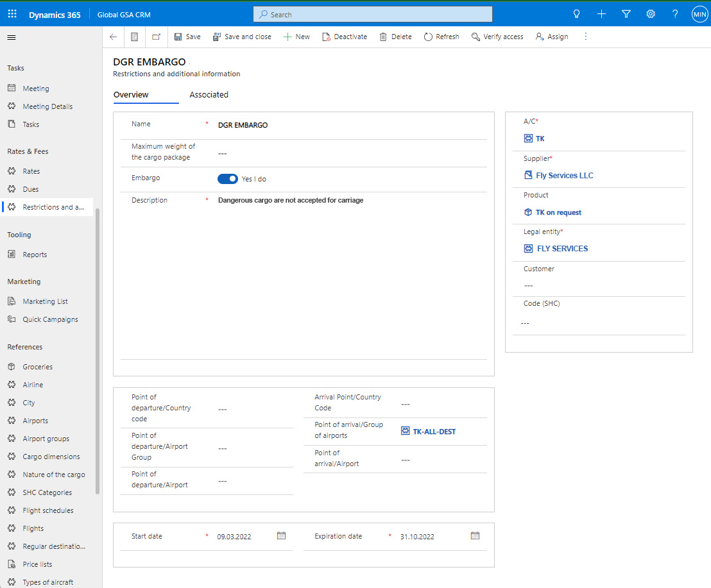Click the help question mark icon
711x588 pixels.
tap(675, 14)
